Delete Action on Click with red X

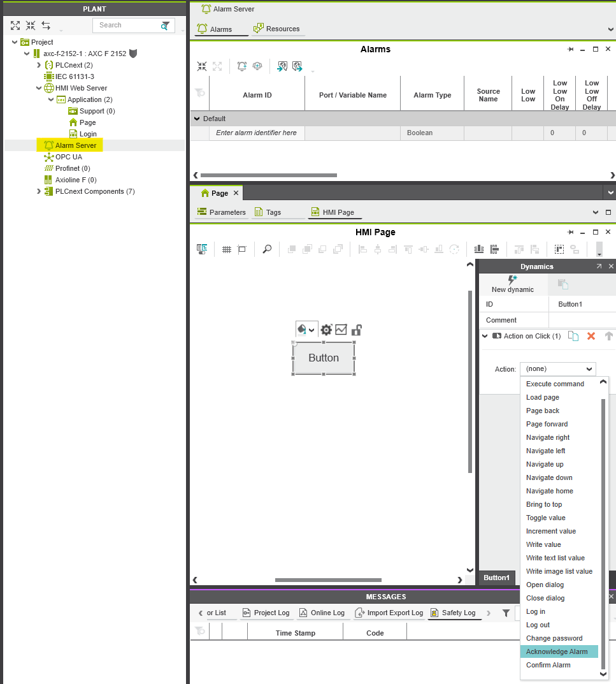591,336
